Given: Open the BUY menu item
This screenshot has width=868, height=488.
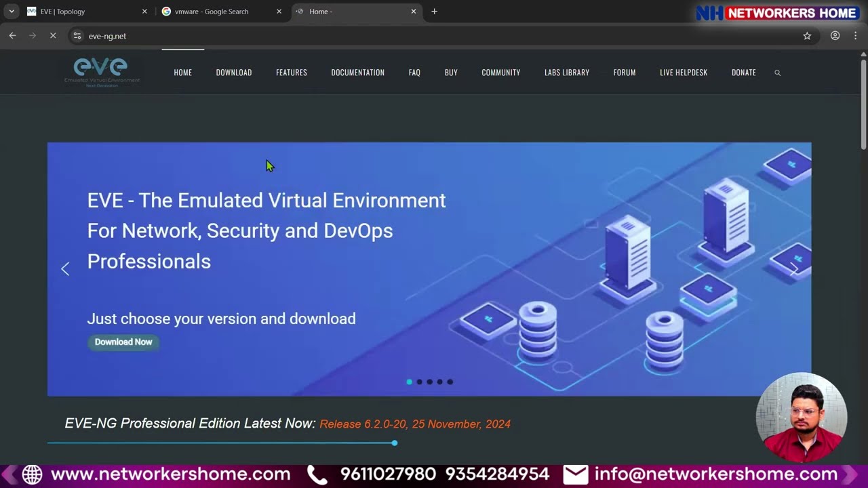Looking at the screenshot, I should click(x=451, y=73).
